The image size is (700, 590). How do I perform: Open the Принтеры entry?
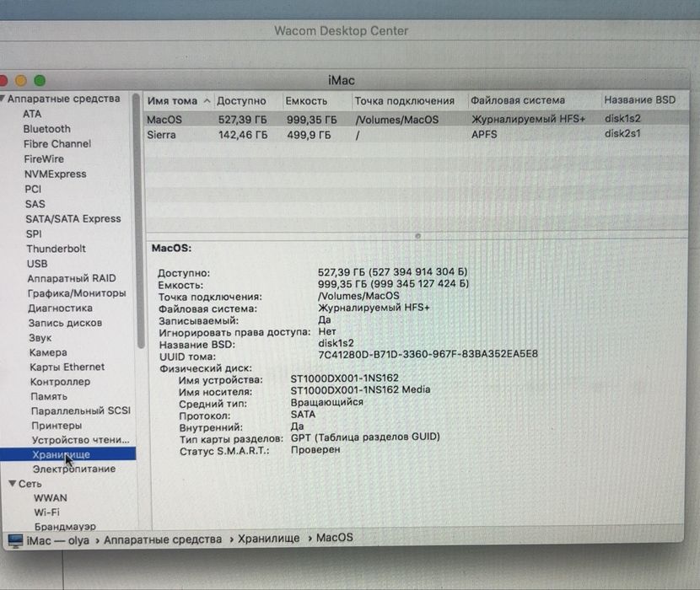[x=57, y=426]
